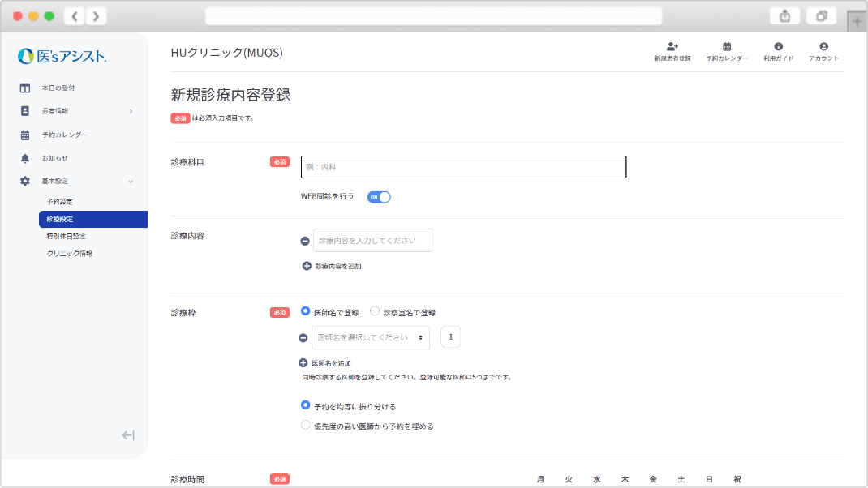Collapse the 基本設定 sidebar section
The image size is (868, 488).
tap(75, 181)
